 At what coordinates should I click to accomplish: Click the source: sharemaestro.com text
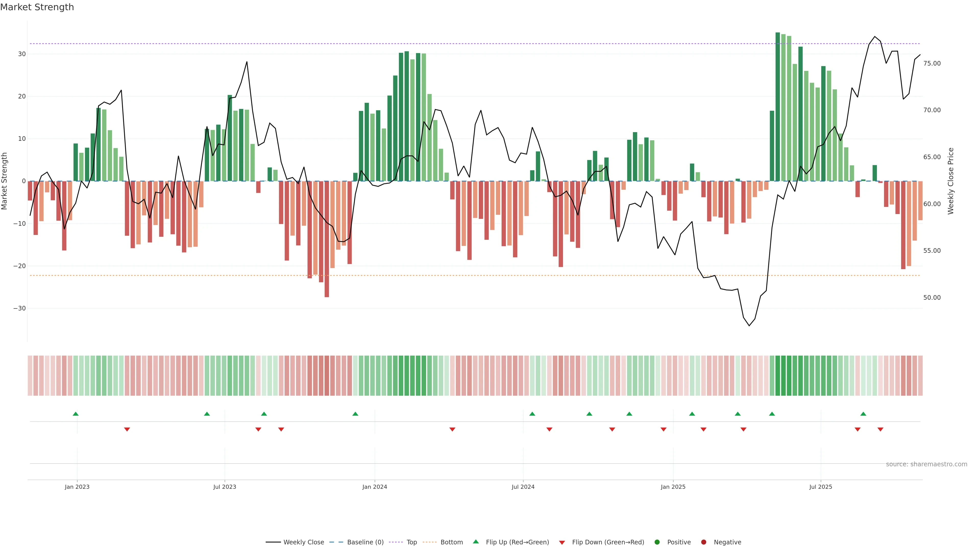pos(926,464)
